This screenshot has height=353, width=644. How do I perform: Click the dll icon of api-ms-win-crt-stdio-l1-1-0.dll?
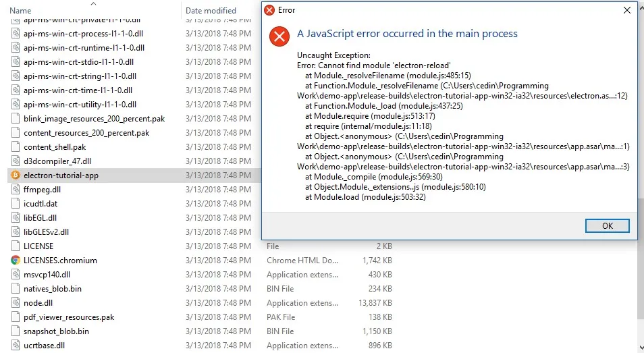(x=16, y=62)
